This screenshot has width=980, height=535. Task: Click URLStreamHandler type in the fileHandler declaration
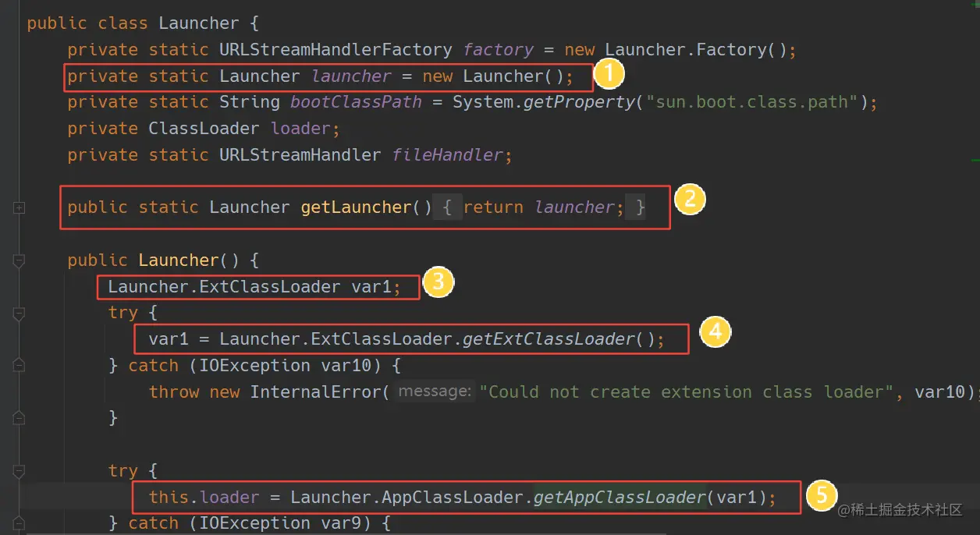(x=300, y=155)
